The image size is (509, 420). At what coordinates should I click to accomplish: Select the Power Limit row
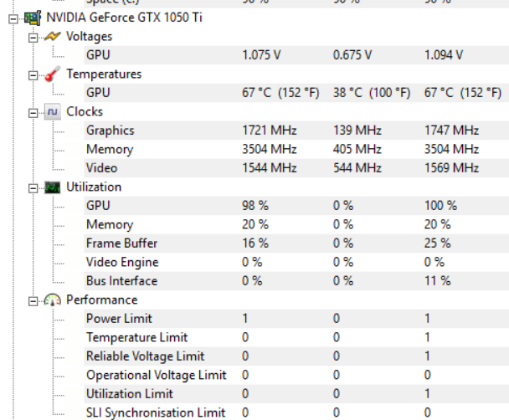coord(296,319)
